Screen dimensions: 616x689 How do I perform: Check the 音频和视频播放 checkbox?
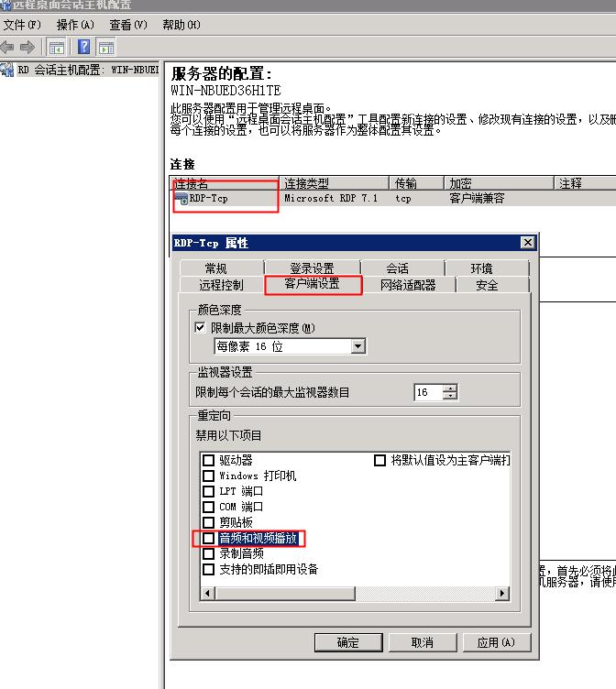[209, 538]
